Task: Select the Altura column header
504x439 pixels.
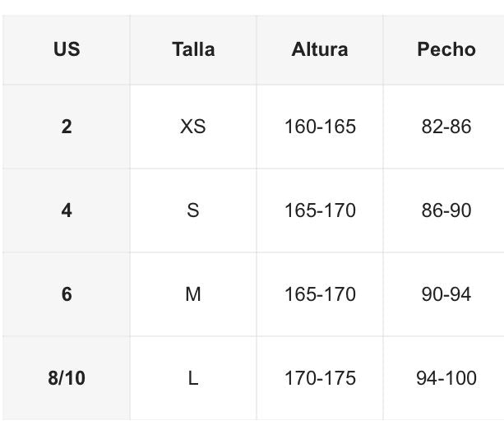Action: (320, 49)
